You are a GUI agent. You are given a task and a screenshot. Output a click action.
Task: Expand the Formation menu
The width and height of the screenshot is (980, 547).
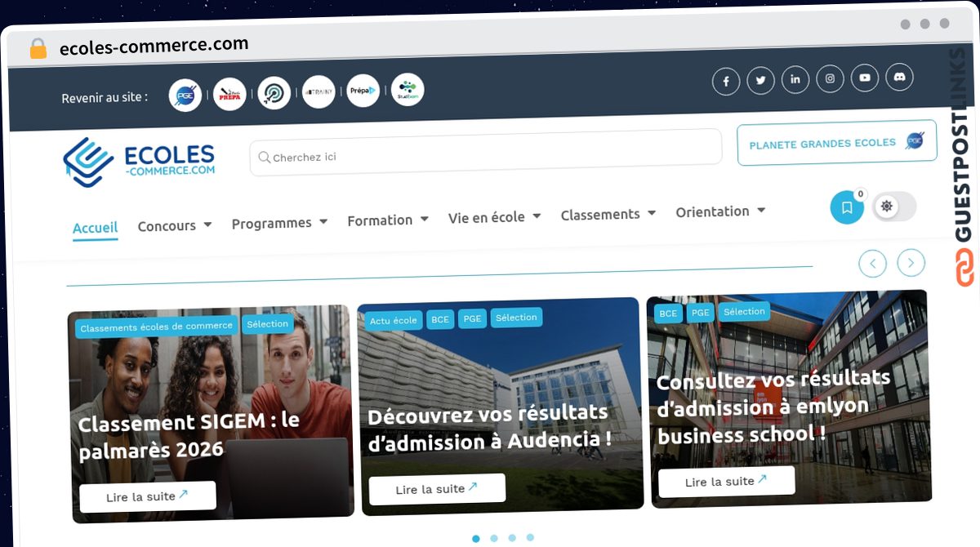[388, 220]
